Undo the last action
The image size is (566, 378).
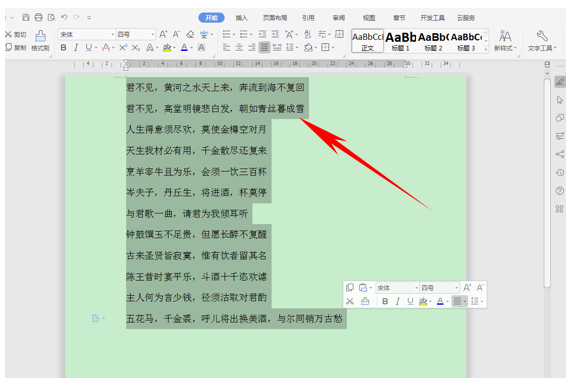[x=64, y=17]
